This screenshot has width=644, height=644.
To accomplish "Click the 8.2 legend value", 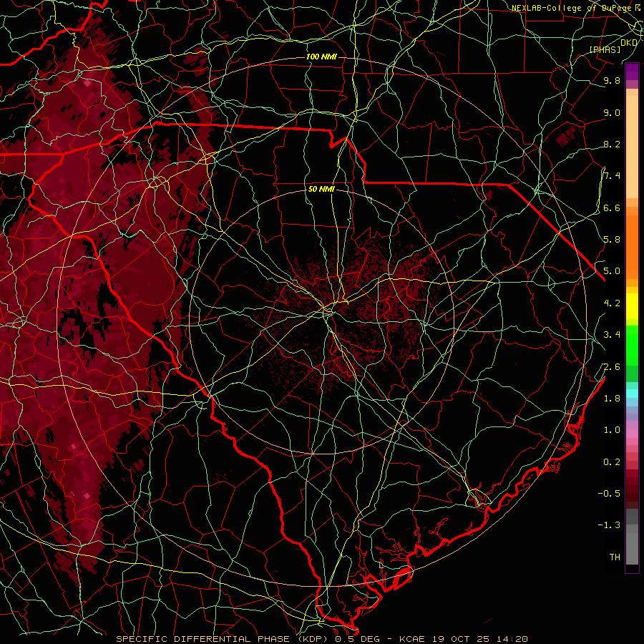I will pyautogui.click(x=612, y=144).
